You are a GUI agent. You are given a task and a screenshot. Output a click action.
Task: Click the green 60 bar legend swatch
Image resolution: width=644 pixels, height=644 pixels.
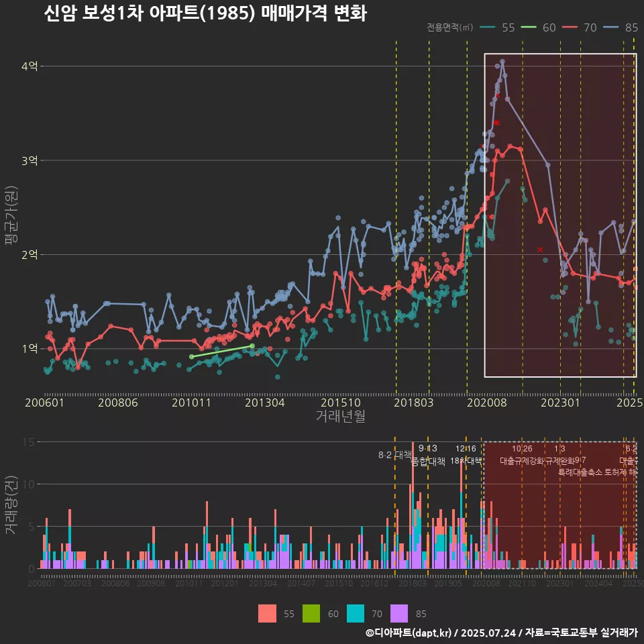[311, 614]
